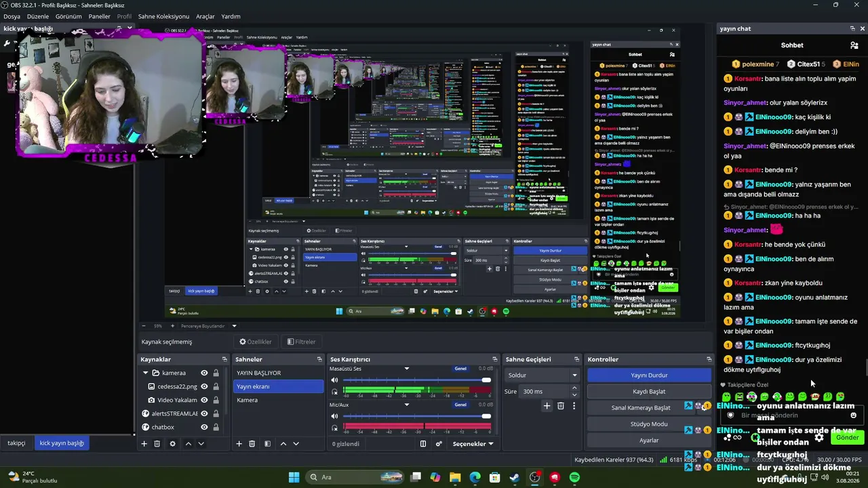Viewport: 868px width, 488px height.
Task: Click the Yayını Durdur button
Action: [x=649, y=375]
